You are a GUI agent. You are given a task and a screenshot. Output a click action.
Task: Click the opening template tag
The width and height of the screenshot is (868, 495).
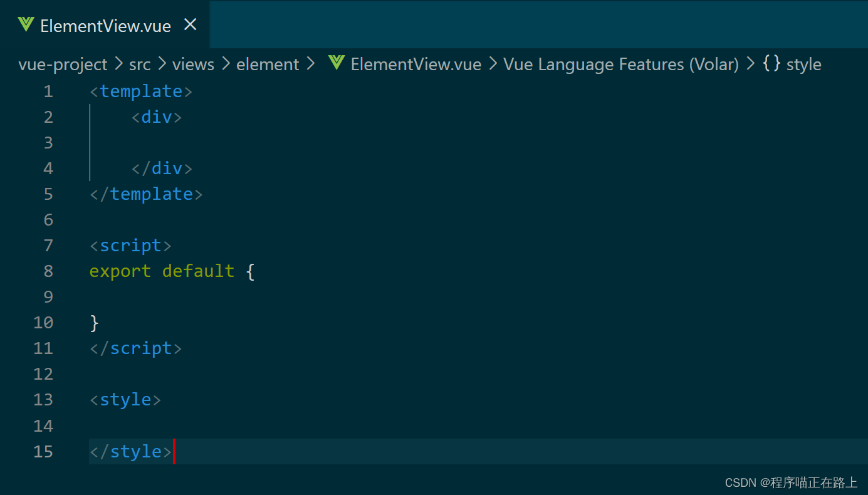click(141, 91)
